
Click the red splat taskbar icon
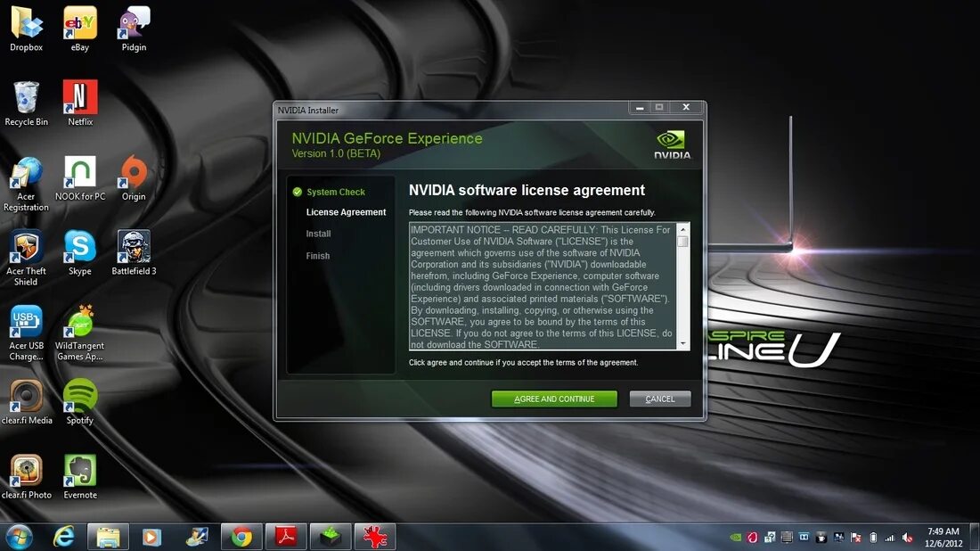(375, 538)
